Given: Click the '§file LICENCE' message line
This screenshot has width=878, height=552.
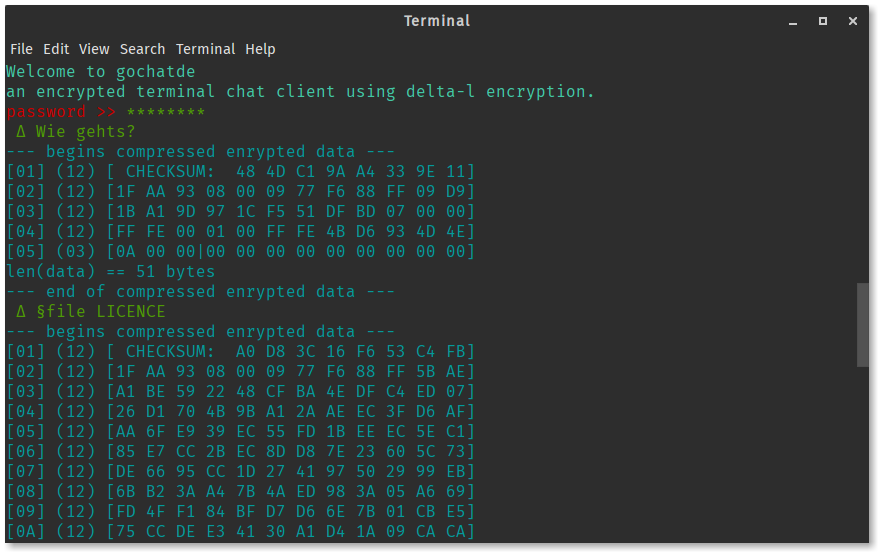Looking at the screenshot, I should [x=91, y=311].
